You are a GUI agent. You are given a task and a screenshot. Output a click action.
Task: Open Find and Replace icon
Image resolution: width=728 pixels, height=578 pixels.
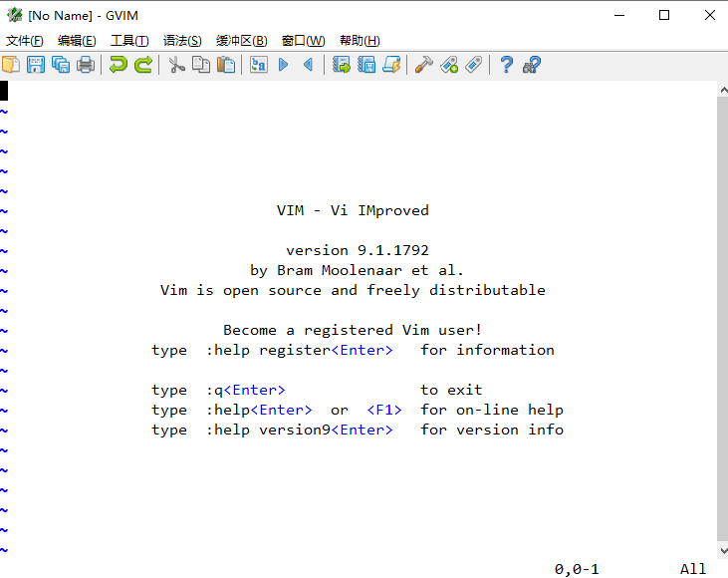[259, 65]
